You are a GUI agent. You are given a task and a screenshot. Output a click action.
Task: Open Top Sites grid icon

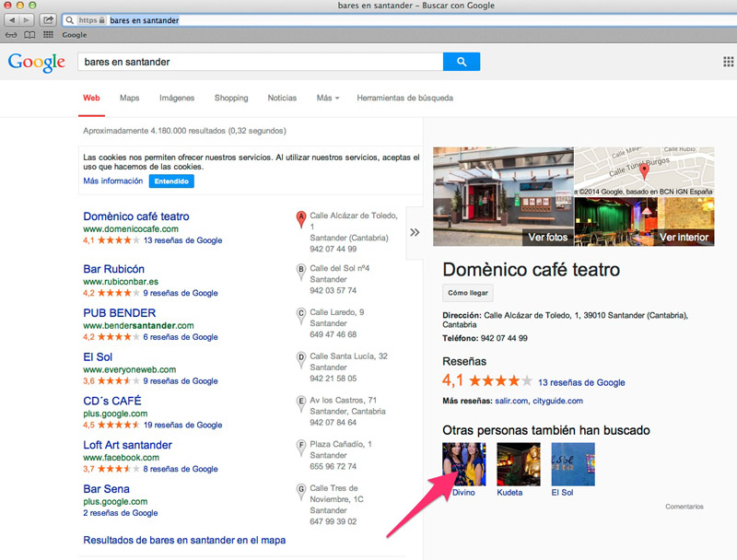48,35
